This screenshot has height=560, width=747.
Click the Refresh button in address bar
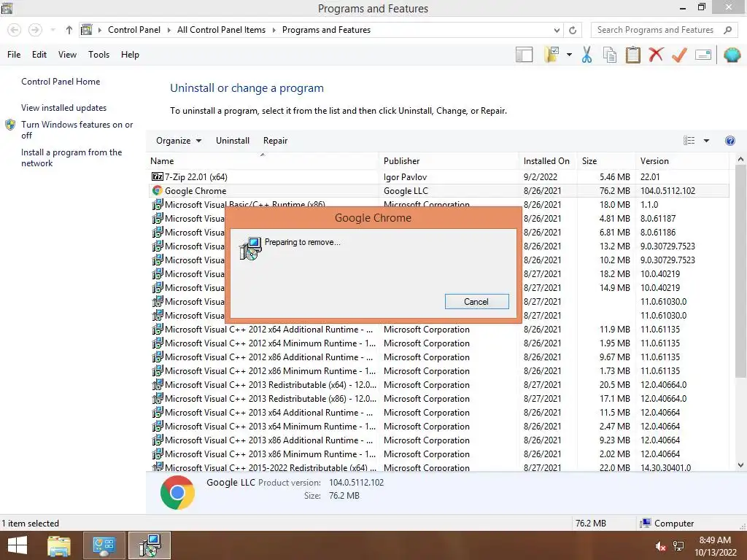573,30
